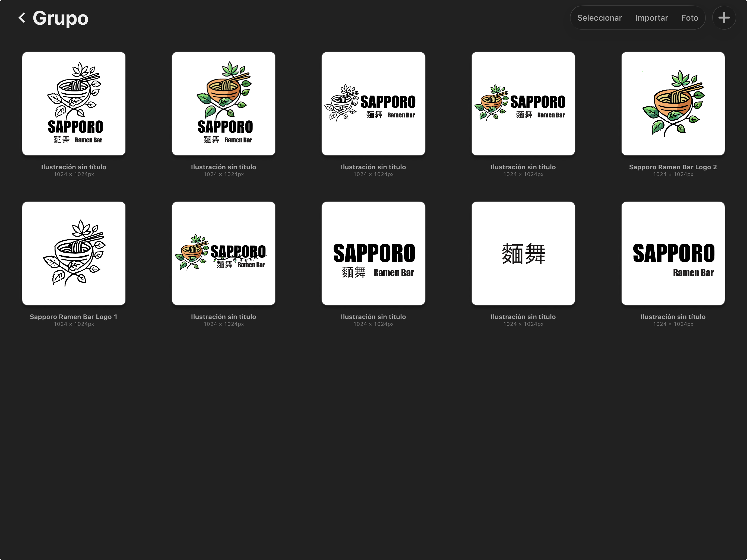Click title label under kanji-only artwork
The height and width of the screenshot is (560, 747).
click(523, 317)
